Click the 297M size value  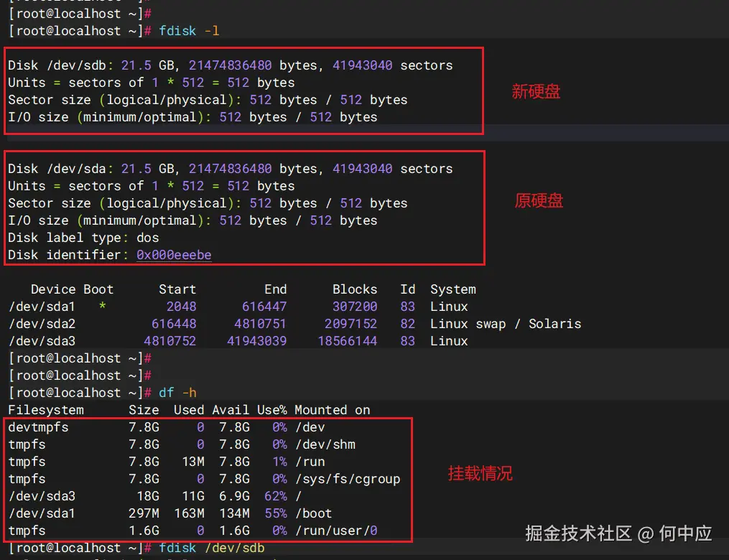144,513
